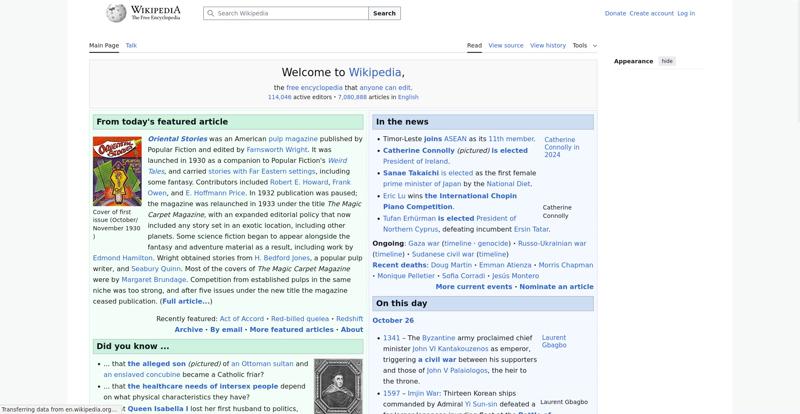Select the Read tab

click(x=474, y=45)
